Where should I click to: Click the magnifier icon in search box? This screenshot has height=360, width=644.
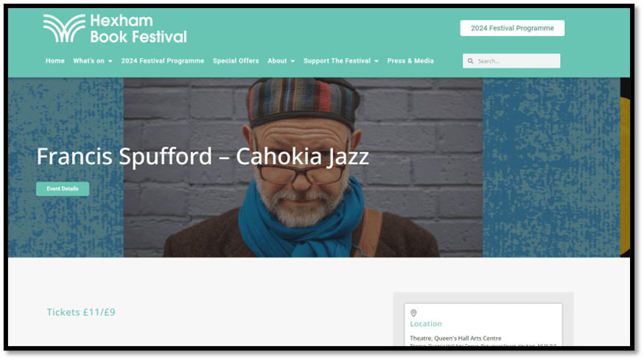click(470, 61)
